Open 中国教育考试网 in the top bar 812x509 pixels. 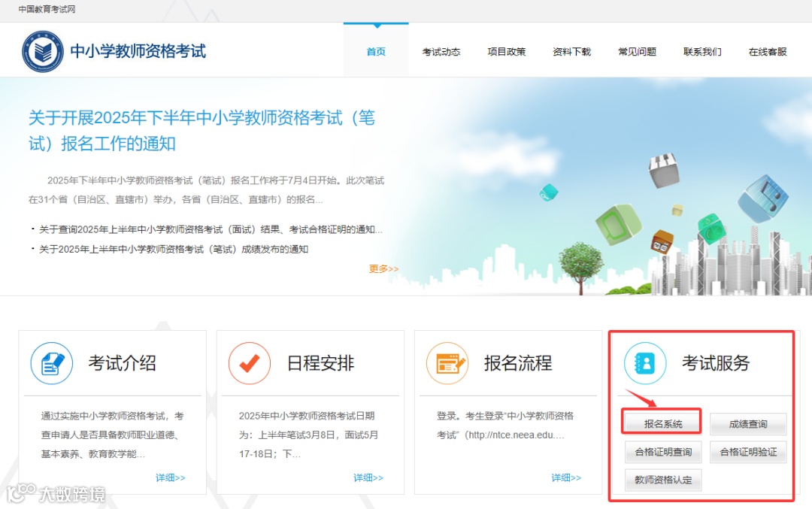click(47, 11)
